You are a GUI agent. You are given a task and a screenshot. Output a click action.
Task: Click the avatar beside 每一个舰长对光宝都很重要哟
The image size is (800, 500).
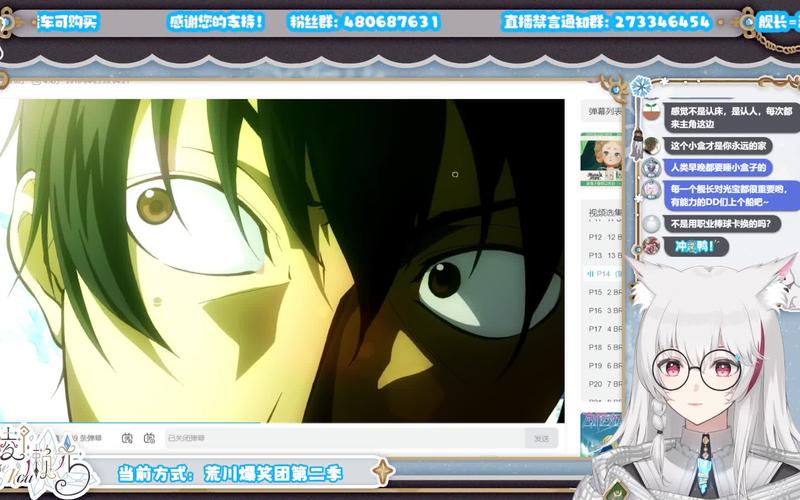pos(652,190)
